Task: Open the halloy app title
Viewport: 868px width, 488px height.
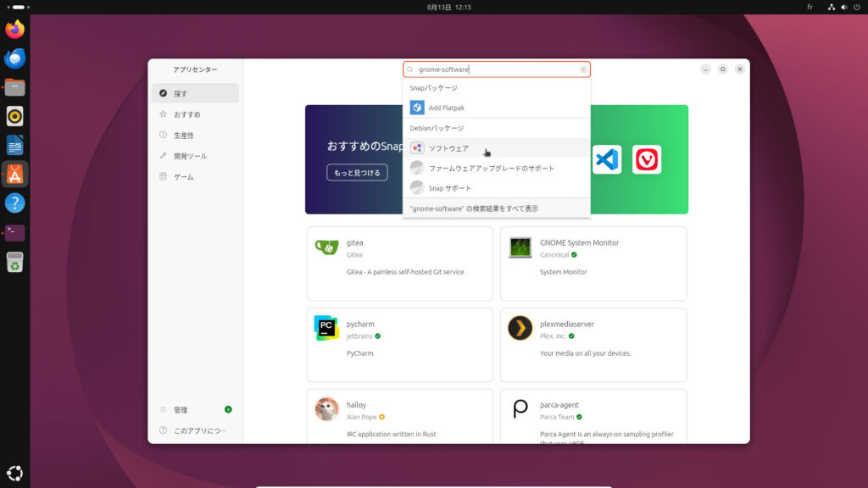Action: tap(357, 405)
